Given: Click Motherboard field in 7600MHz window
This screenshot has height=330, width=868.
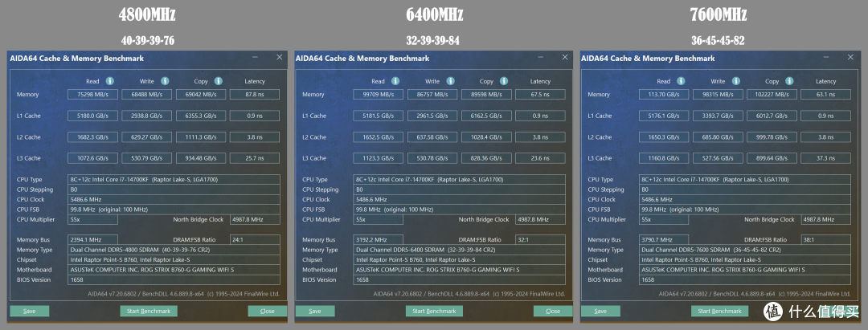Looking at the screenshot, I should coord(744,270).
